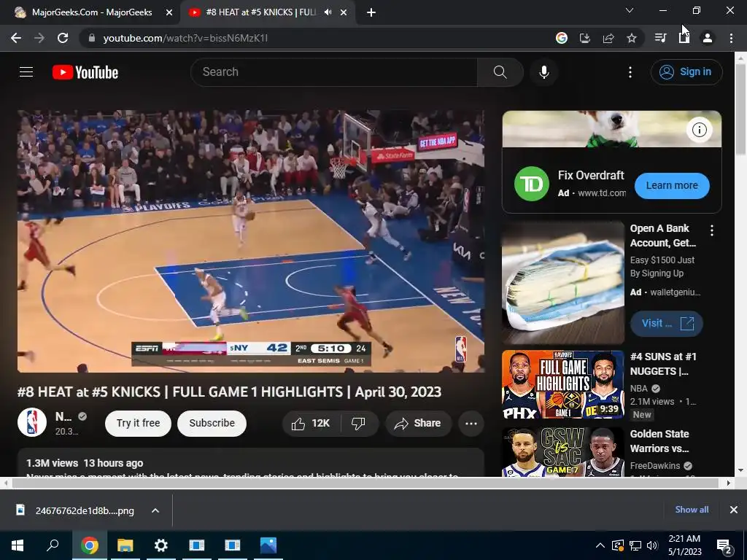Open Settings gear from taskbar
Screen dimensions: 747x560
pos(161,545)
